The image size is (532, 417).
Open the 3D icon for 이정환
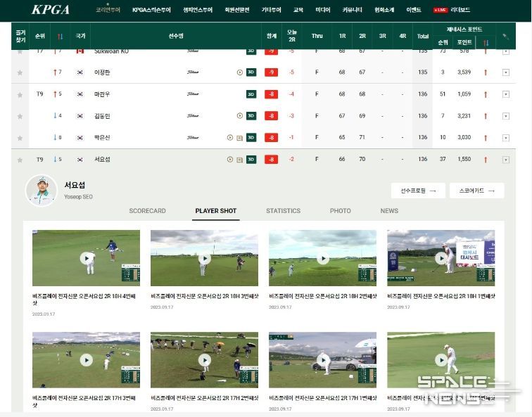(x=251, y=72)
